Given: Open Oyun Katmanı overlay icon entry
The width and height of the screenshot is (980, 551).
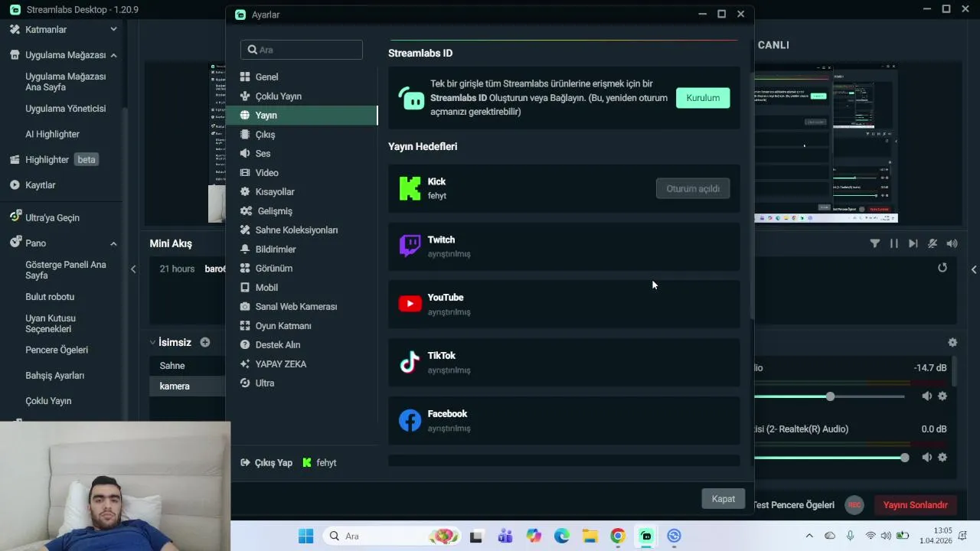Looking at the screenshot, I should 245,325.
